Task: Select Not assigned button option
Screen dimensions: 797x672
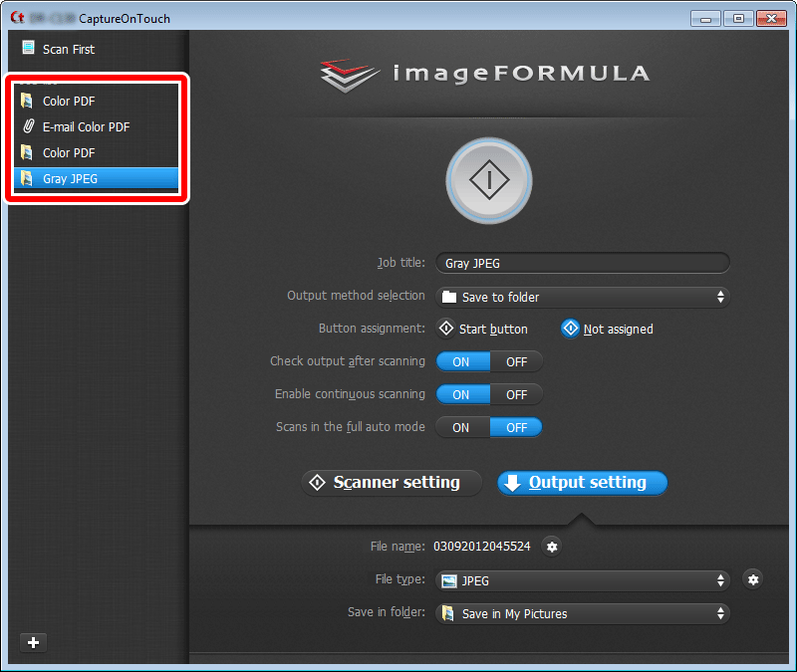Action: (608, 330)
